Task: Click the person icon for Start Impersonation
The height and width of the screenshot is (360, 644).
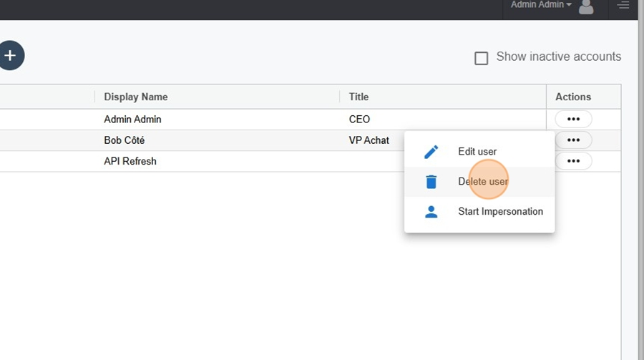Action: coord(431,212)
